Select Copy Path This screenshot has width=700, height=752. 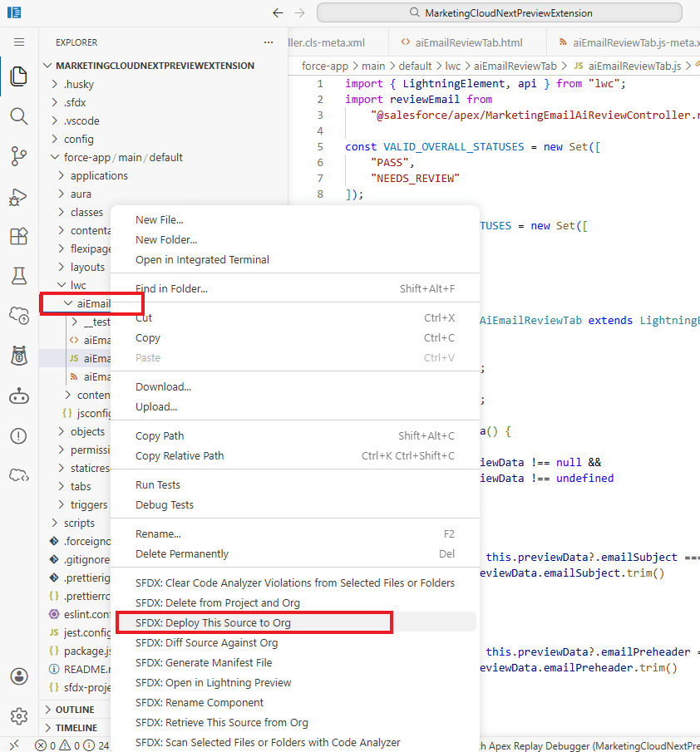(x=295, y=436)
